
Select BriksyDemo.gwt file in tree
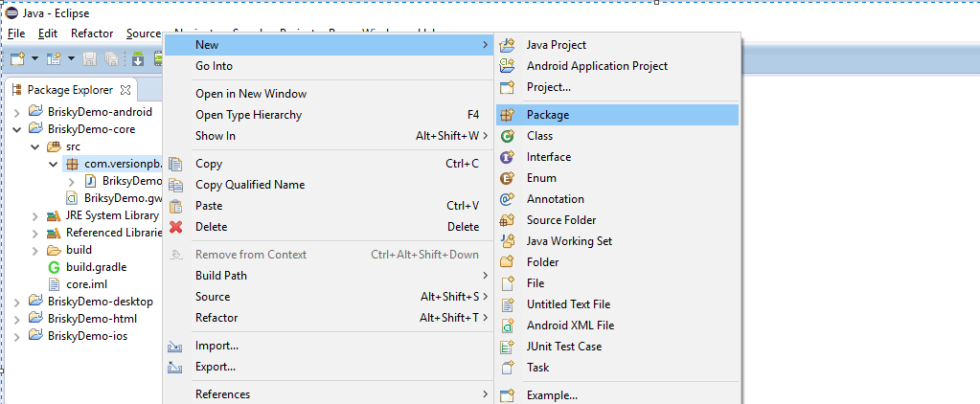[124, 198]
